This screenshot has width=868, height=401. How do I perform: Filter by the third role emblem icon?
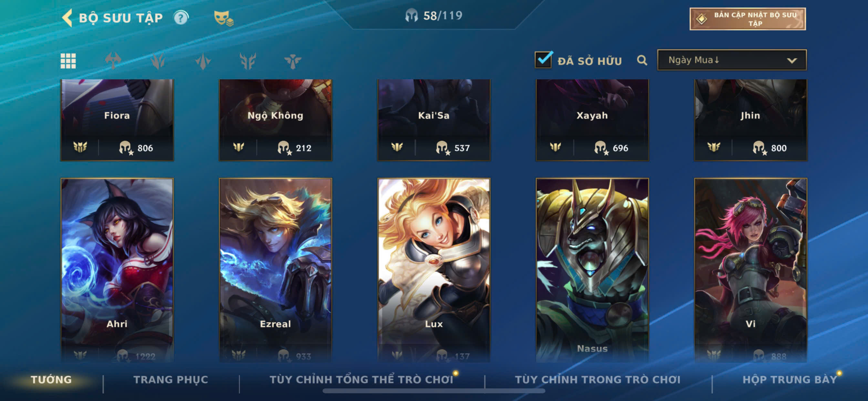pos(202,61)
